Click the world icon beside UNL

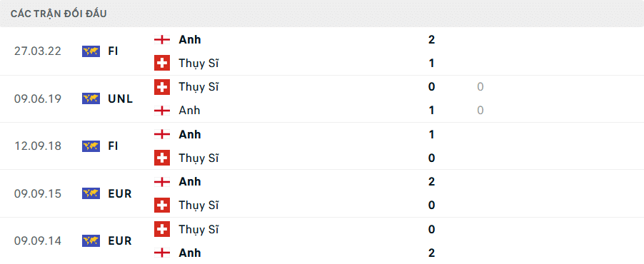click(91, 98)
